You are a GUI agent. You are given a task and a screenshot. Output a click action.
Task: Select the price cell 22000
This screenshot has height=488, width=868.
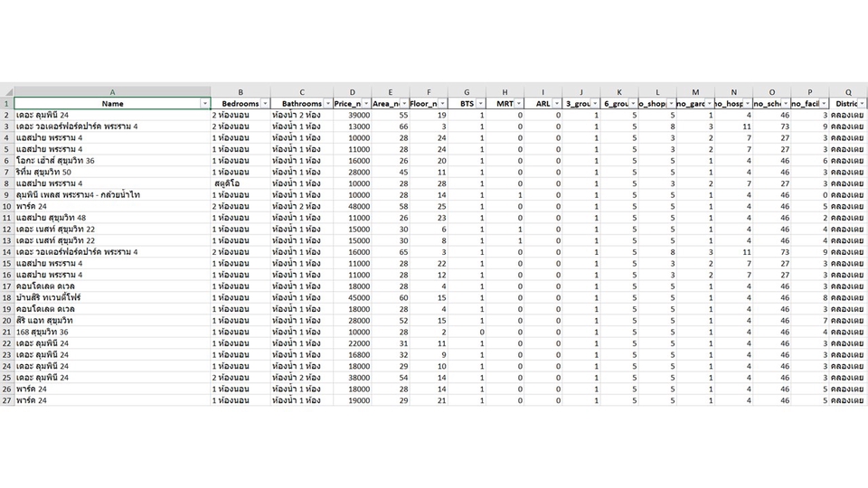click(352, 343)
